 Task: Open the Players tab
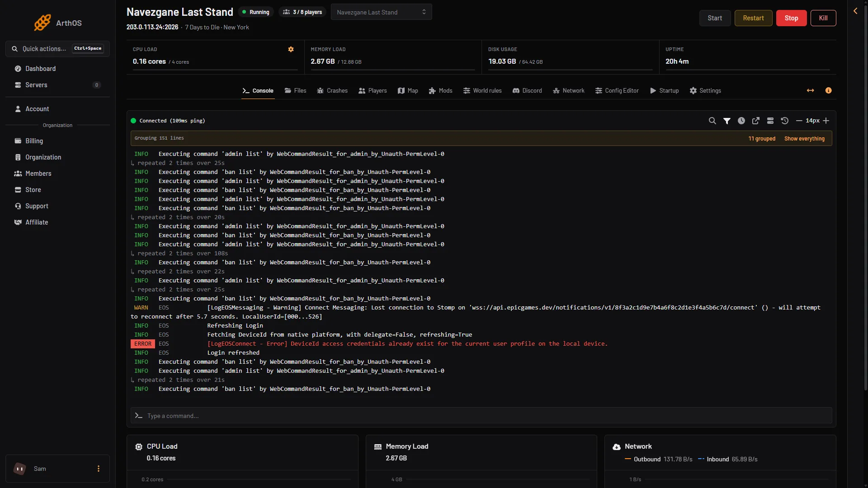(x=373, y=91)
